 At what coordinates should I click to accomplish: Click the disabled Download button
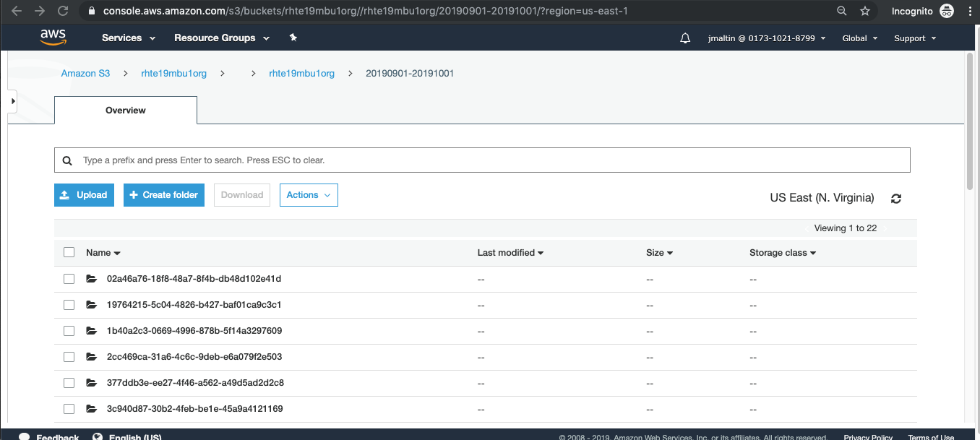coord(242,195)
